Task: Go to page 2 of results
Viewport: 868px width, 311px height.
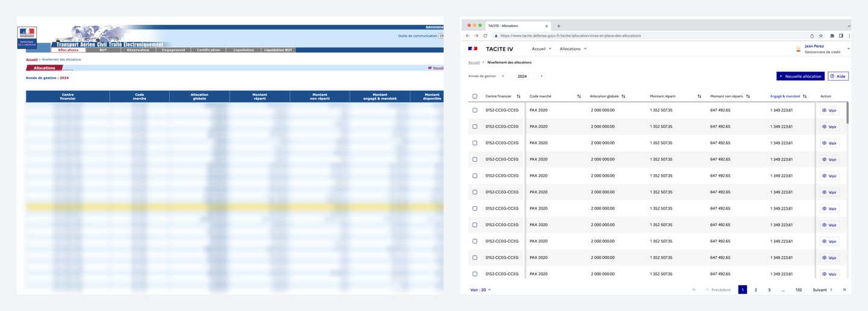Action: [756, 290]
